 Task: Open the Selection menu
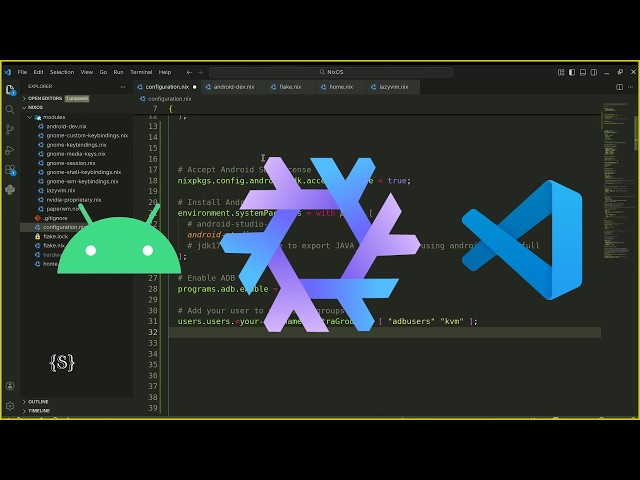click(x=62, y=72)
